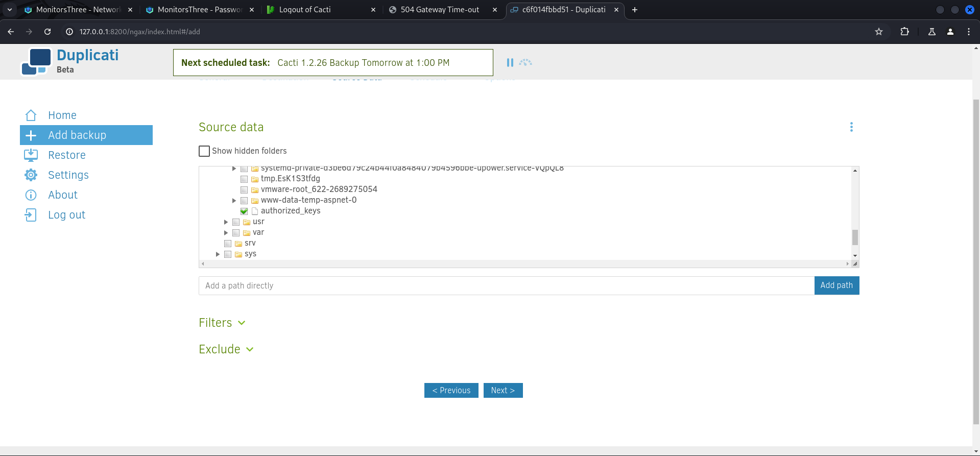This screenshot has height=456, width=980.
Task: Pause the scheduler with pause icon
Action: point(510,62)
